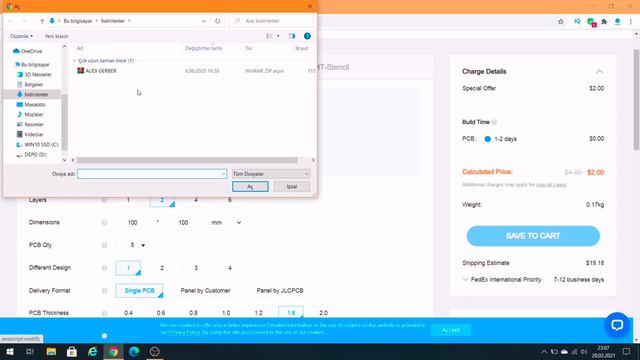640x360 pixels.
Task: Open the chat support bubble
Action: click(617, 325)
